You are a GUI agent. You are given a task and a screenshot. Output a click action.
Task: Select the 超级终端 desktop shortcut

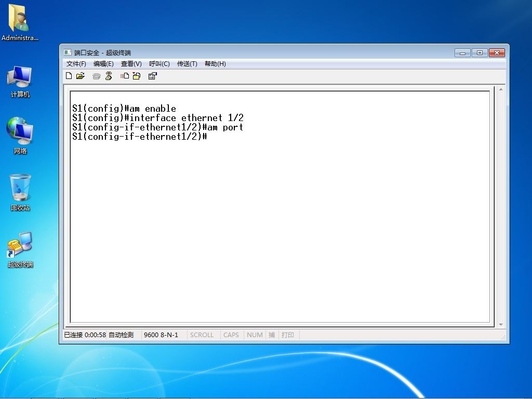pyautogui.click(x=20, y=250)
